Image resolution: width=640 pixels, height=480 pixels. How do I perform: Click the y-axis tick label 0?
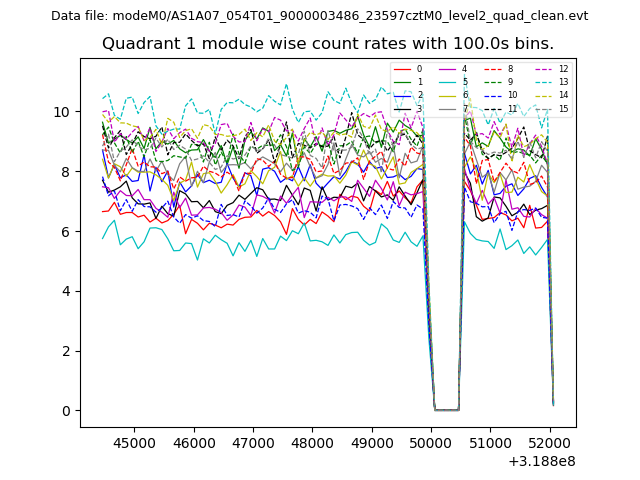(x=66, y=411)
